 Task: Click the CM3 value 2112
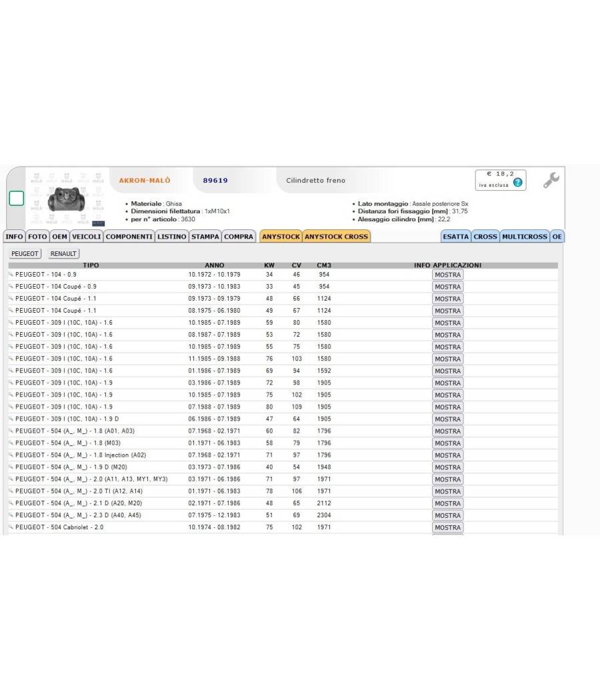324,503
